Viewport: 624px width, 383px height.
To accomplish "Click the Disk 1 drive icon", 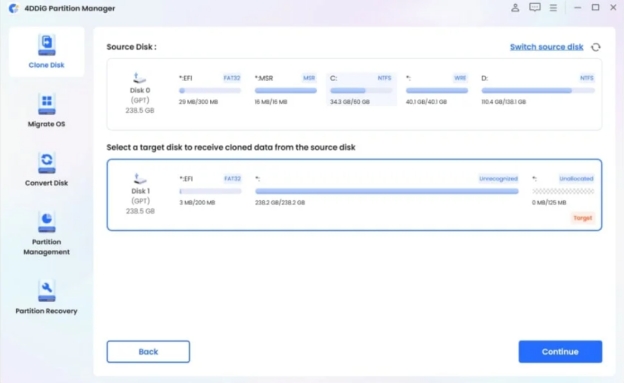I will (x=140, y=179).
